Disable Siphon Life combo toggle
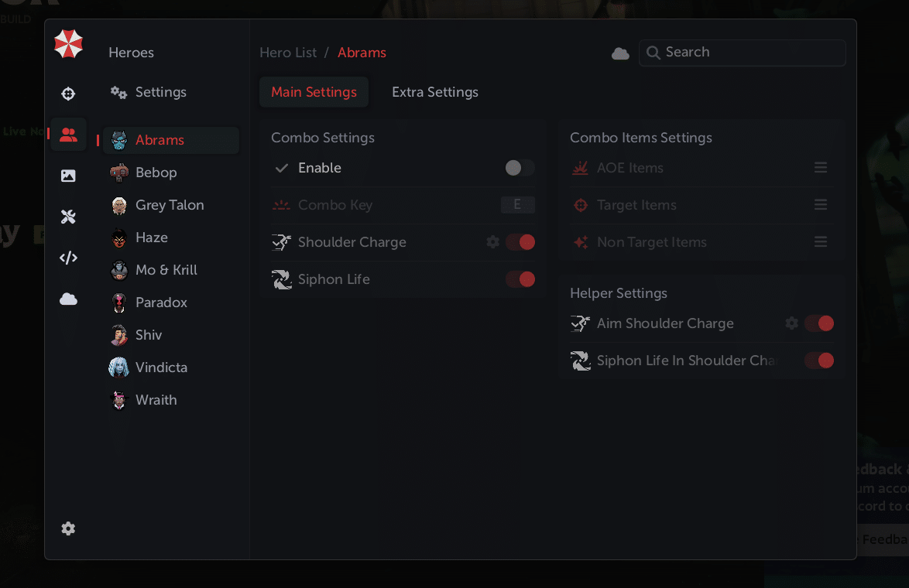 pos(520,279)
